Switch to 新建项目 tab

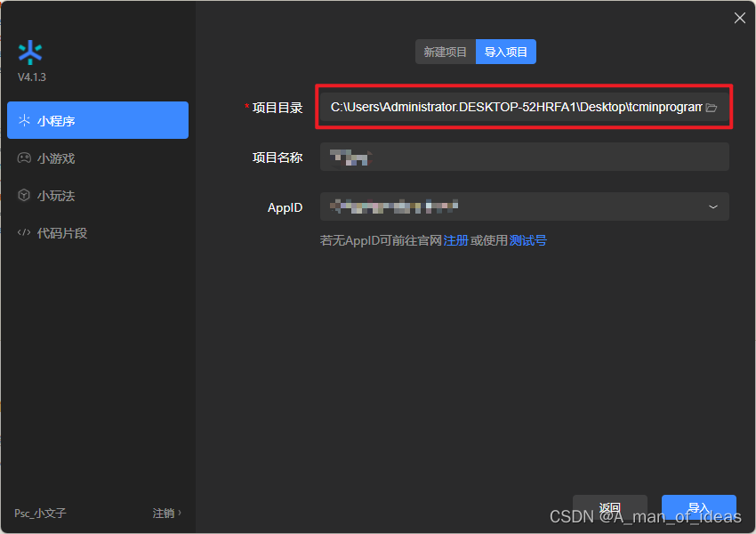[445, 52]
